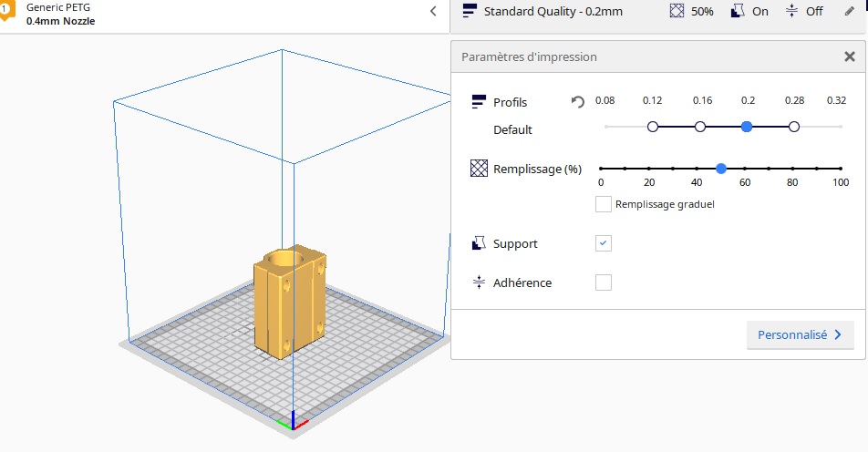The height and width of the screenshot is (452, 868).
Task: Uncheck the Support checkbox
Action: click(x=603, y=243)
